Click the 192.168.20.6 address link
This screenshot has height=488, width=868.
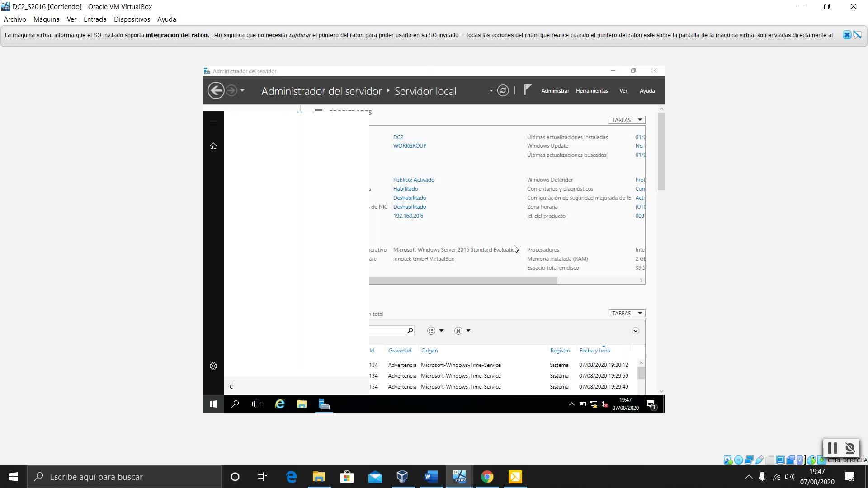408,216
